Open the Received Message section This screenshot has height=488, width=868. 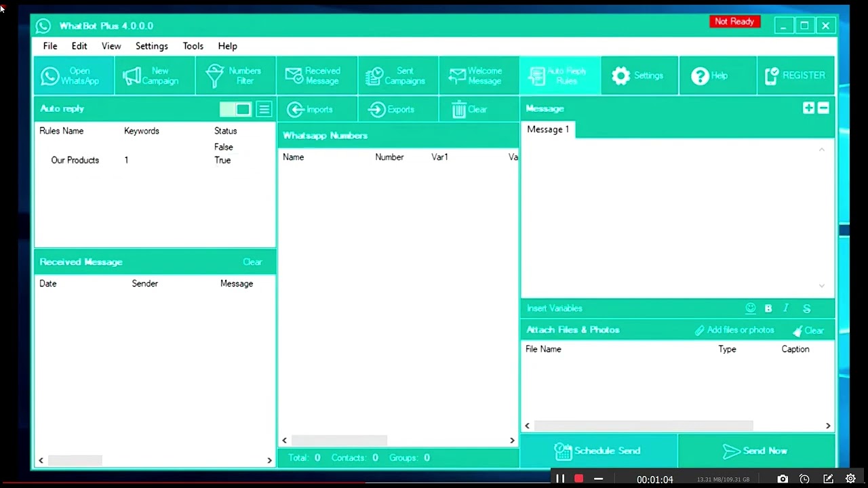coord(317,76)
